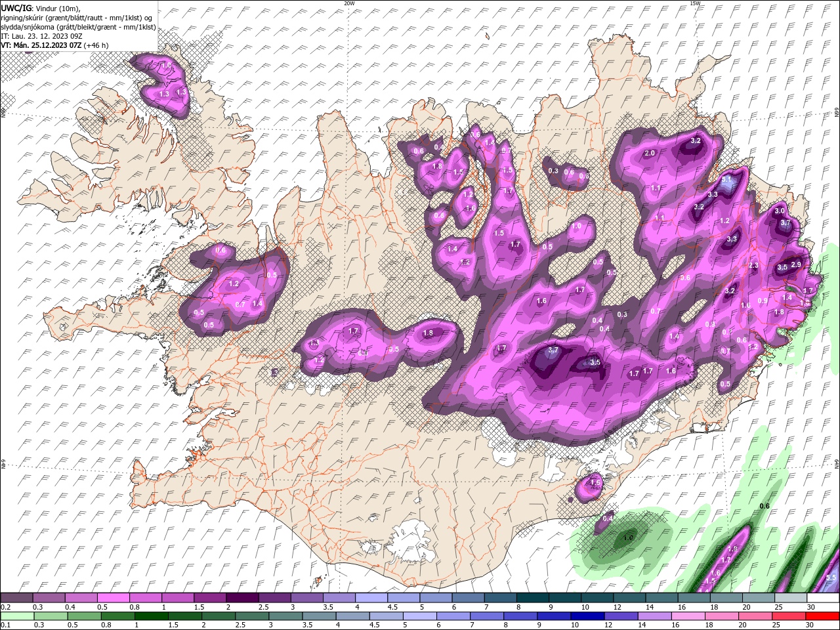Click the first grey-purple snow swatch labeled 0.2
Screen dimensions: 840x630
[16, 598]
